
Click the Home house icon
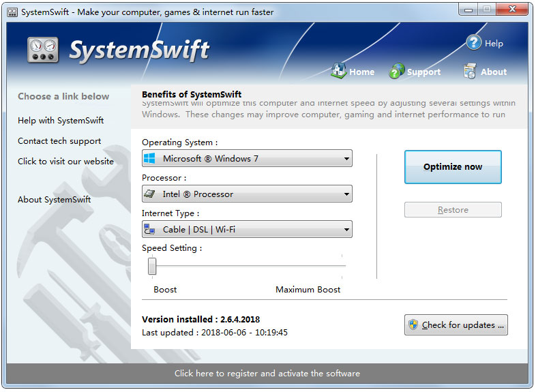pos(339,71)
